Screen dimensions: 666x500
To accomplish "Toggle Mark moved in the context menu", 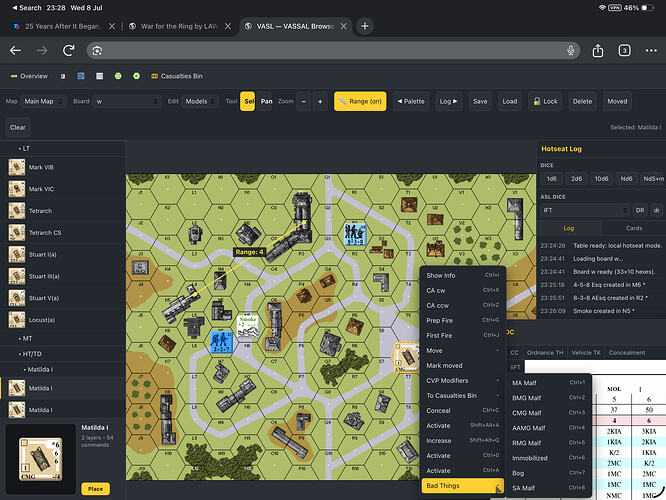I will 463,365.
